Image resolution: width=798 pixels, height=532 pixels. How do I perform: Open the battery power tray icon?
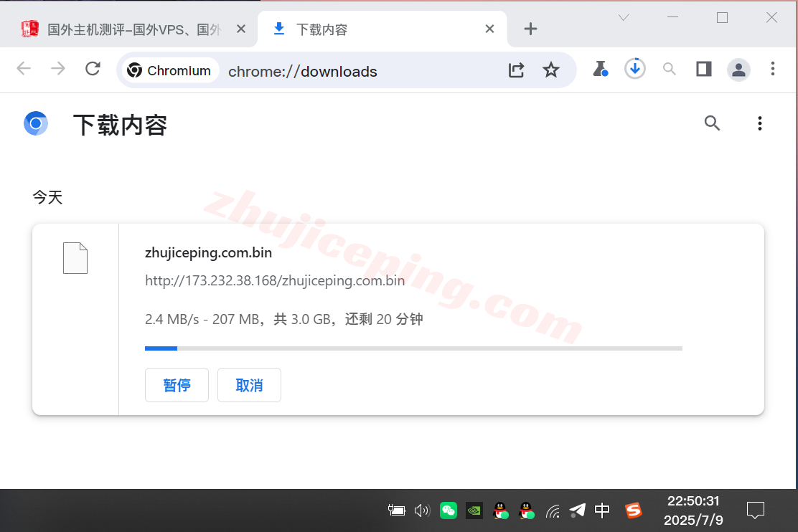[396, 510]
